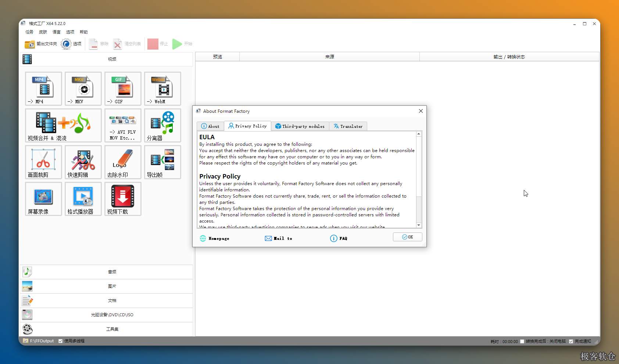The height and width of the screenshot is (364, 619).
Task: Click the Mail to link
Action: pos(279,238)
